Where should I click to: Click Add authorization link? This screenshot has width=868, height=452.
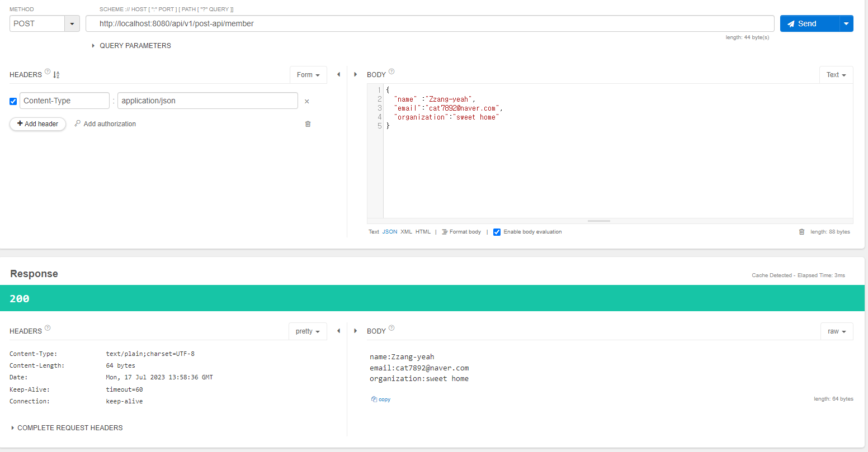[105, 124]
